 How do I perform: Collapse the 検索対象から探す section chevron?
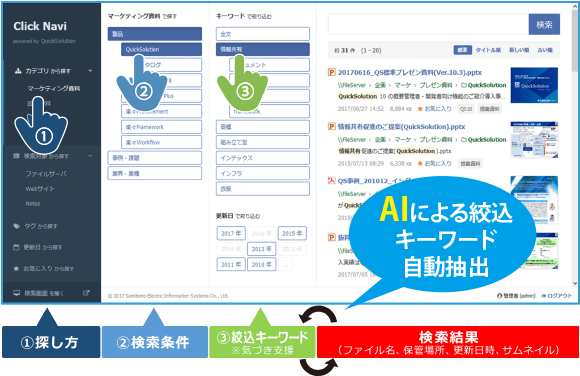90,156
